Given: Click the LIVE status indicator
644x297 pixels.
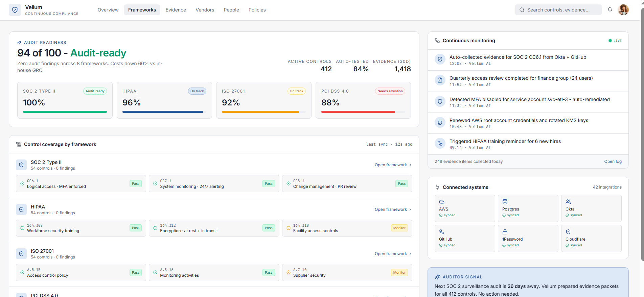Looking at the screenshot, I should [615, 41].
